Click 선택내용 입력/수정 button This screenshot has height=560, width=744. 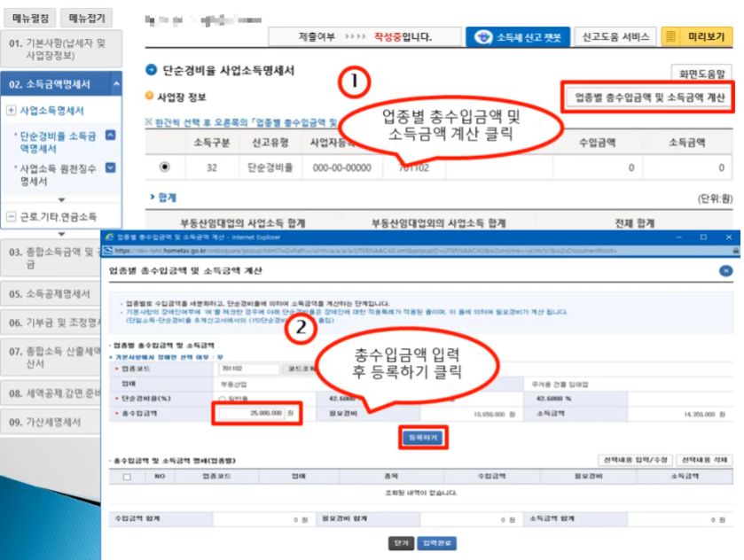tap(635, 460)
